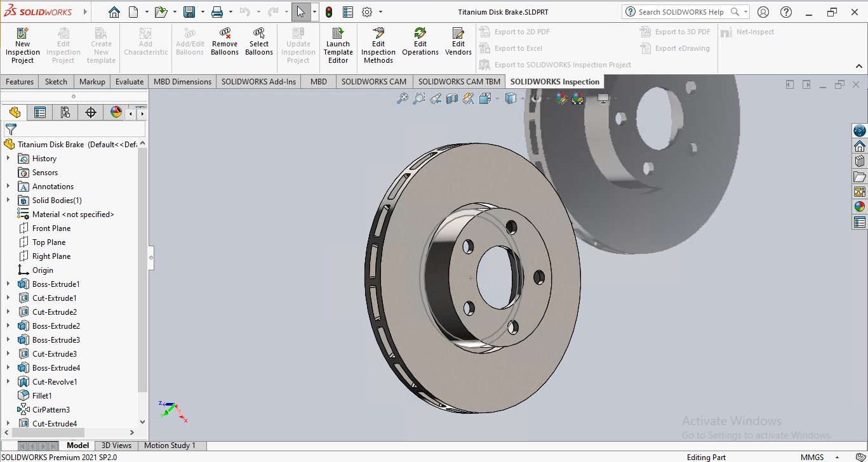Screen dimensions: 868x462
Task: Open Launch Template Editor
Action: pos(338,45)
